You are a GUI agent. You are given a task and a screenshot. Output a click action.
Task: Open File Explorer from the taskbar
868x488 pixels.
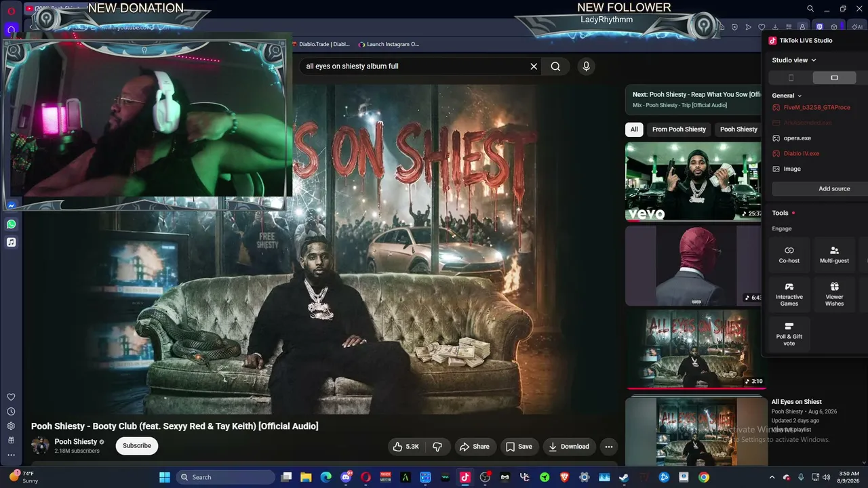click(x=306, y=477)
